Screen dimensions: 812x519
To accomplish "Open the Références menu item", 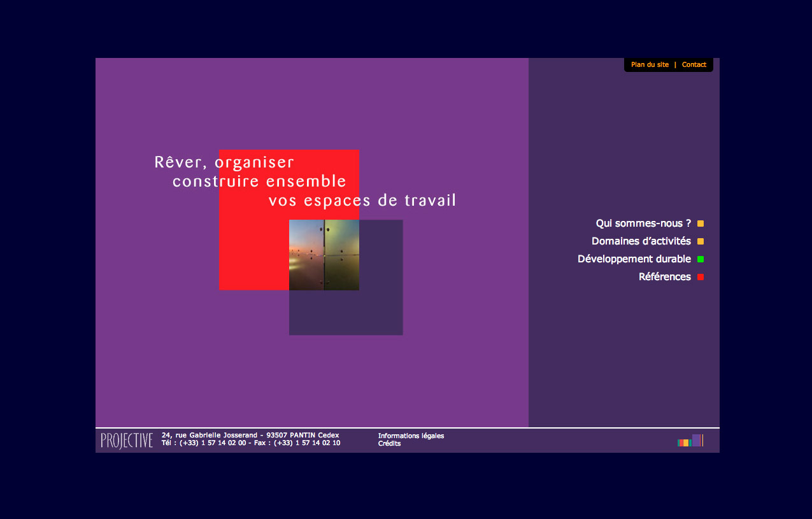I will [665, 277].
